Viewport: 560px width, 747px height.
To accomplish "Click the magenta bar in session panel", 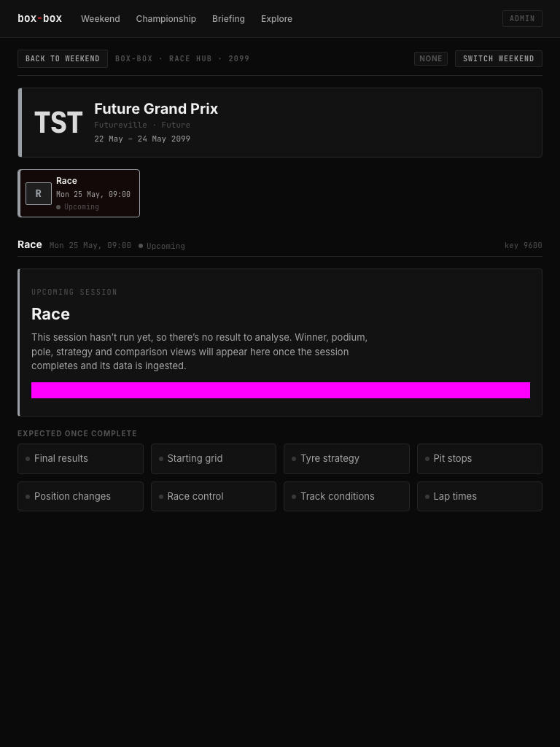I will [281, 390].
